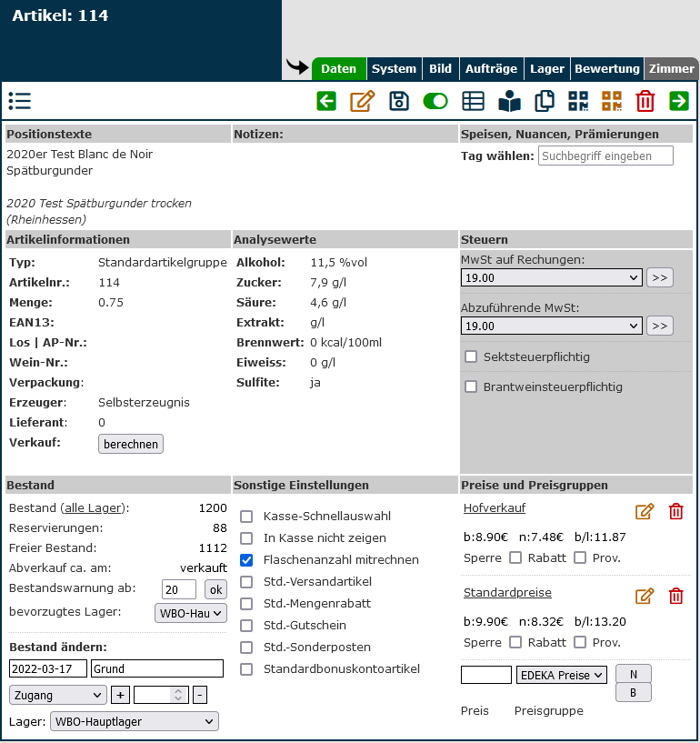Enable the Sektsteuerpflichtig checkbox

471,356
